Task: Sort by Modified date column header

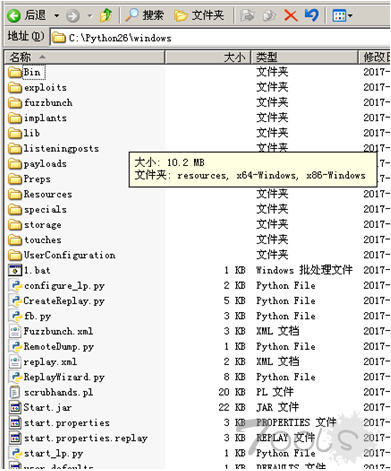Action: point(374,57)
